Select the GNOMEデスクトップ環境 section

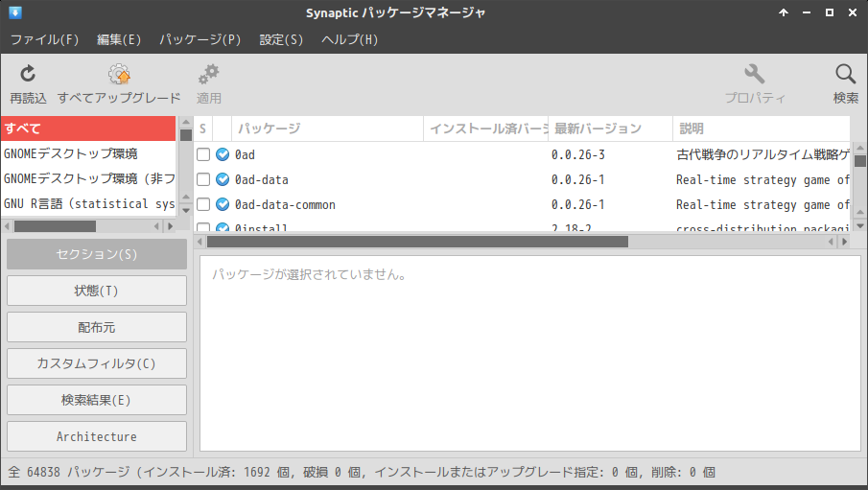point(88,154)
